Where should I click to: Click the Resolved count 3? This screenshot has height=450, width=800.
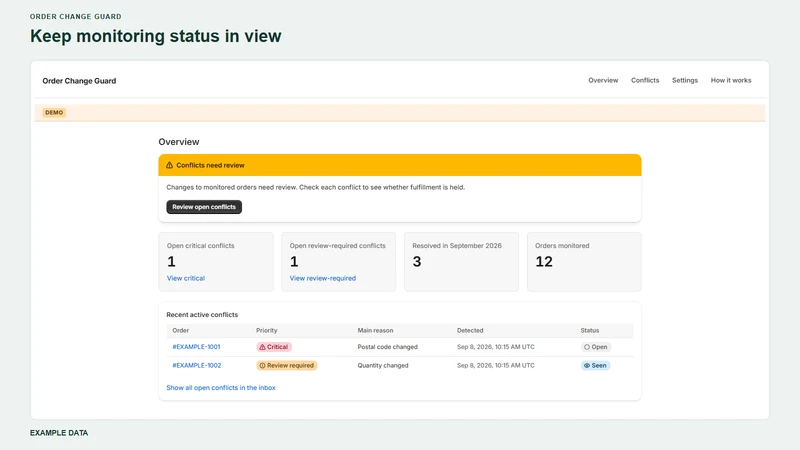pyautogui.click(x=417, y=262)
